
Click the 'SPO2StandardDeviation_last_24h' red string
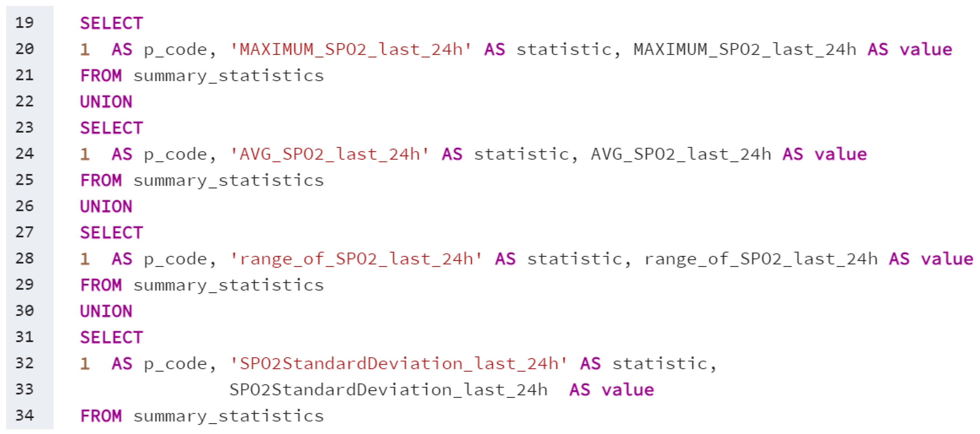(x=398, y=363)
